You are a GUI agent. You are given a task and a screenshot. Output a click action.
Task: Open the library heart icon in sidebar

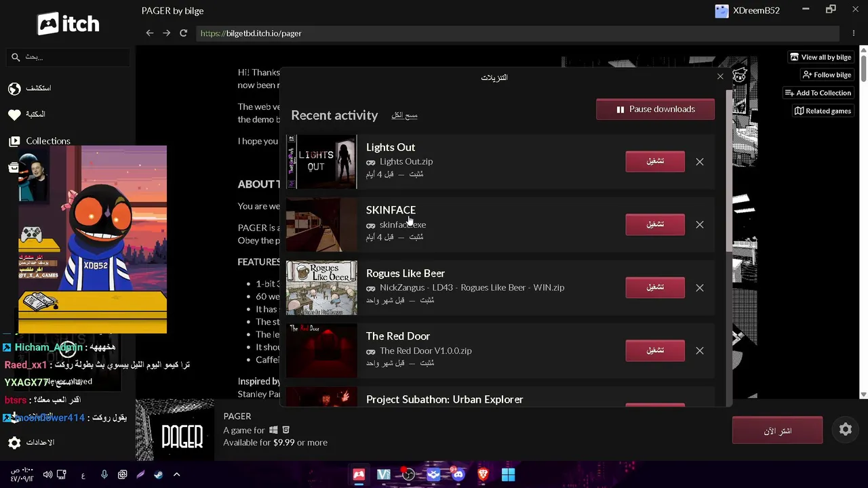(x=14, y=115)
